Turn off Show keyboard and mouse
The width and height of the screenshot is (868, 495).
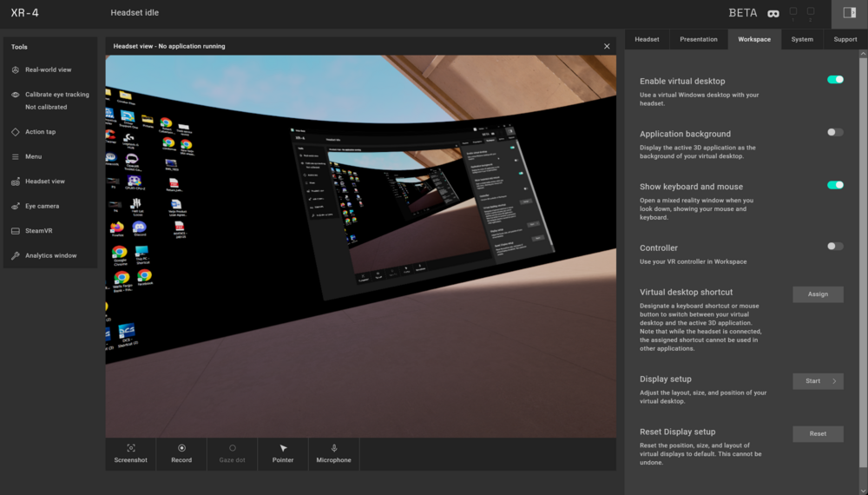point(835,185)
